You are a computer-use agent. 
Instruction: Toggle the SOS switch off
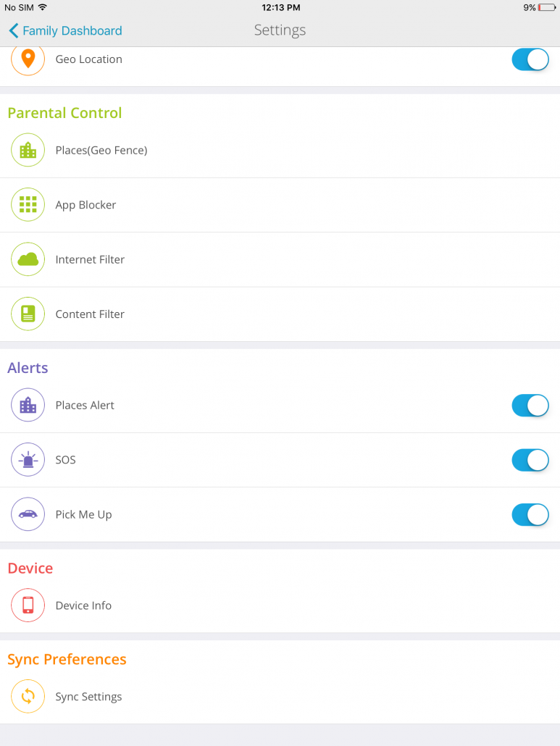[x=530, y=460]
